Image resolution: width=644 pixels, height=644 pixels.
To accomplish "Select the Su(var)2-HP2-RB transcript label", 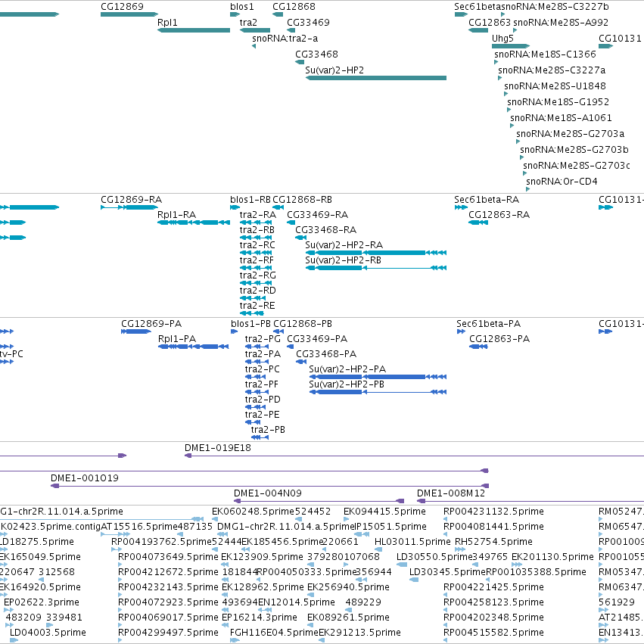I will click(343, 260).
